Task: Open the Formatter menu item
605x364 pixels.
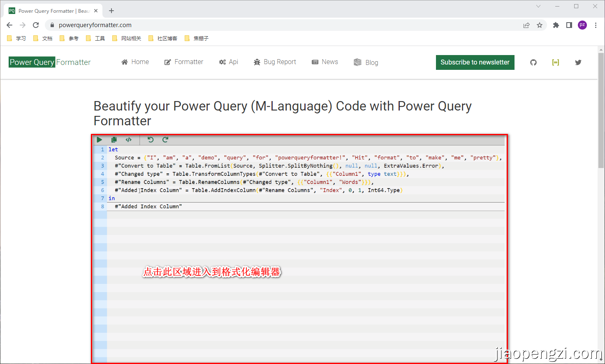Action: click(183, 62)
